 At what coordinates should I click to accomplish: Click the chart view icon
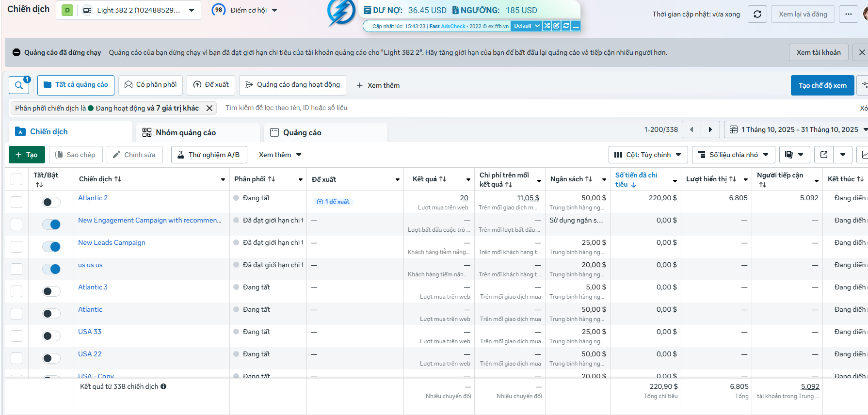tap(864, 155)
